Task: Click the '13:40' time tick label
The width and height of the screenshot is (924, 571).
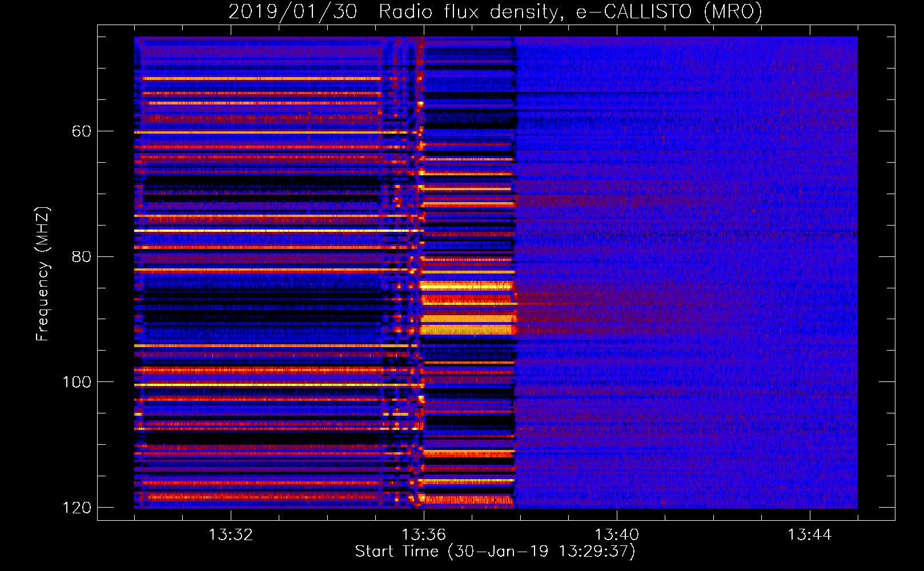Action: pyautogui.click(x=617, y=535)
